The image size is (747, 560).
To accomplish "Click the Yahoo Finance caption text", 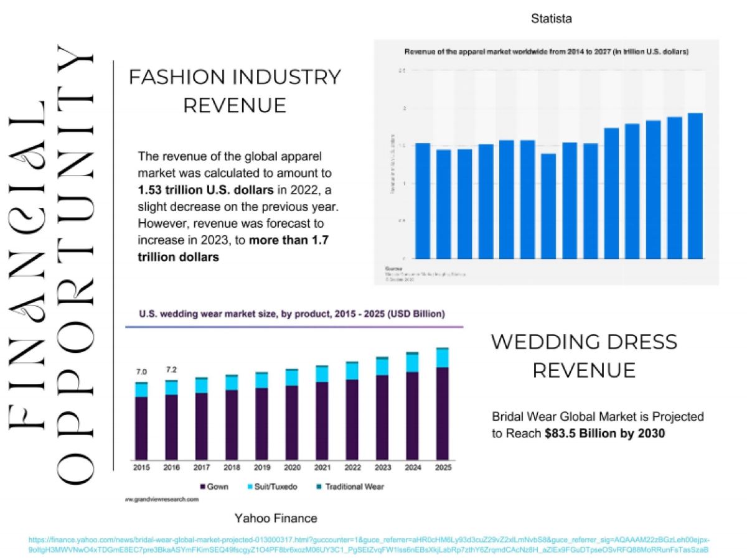I will tap(275, 518).
